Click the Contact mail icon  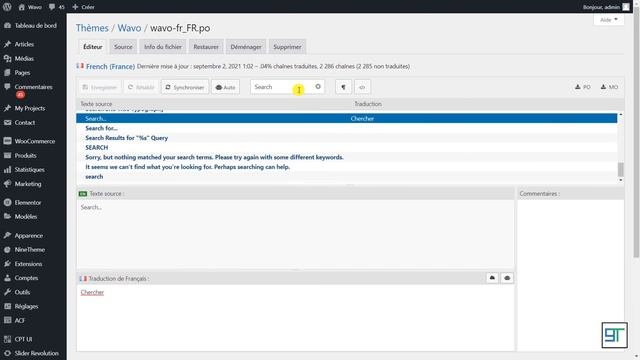(x=7, y=122)
